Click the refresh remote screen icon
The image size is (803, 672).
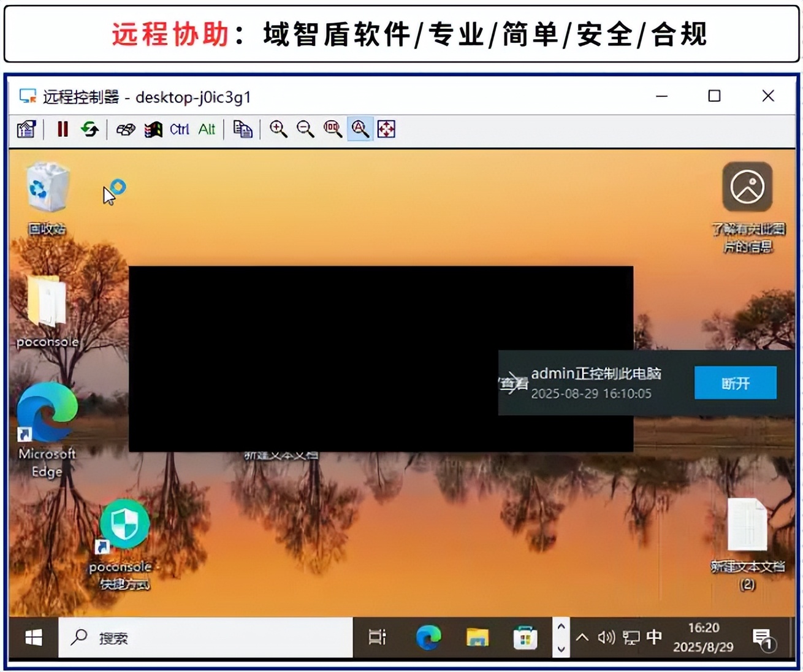click(x=90, y=129)
